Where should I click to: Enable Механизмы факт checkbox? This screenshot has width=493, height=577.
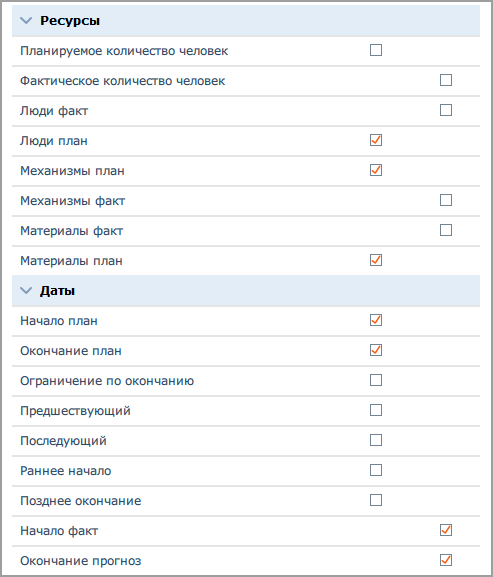(446, 200)
